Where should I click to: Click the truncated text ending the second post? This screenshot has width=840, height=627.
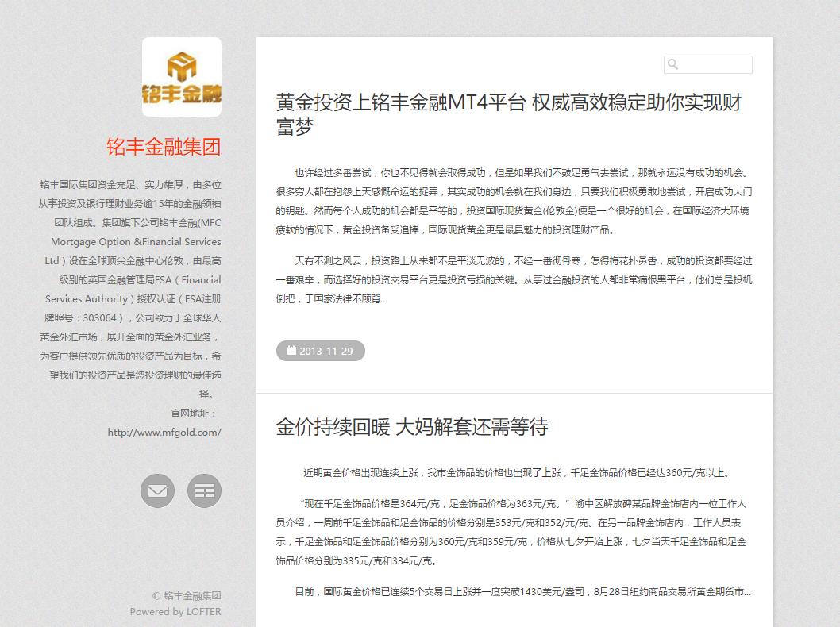click(745, 590)
